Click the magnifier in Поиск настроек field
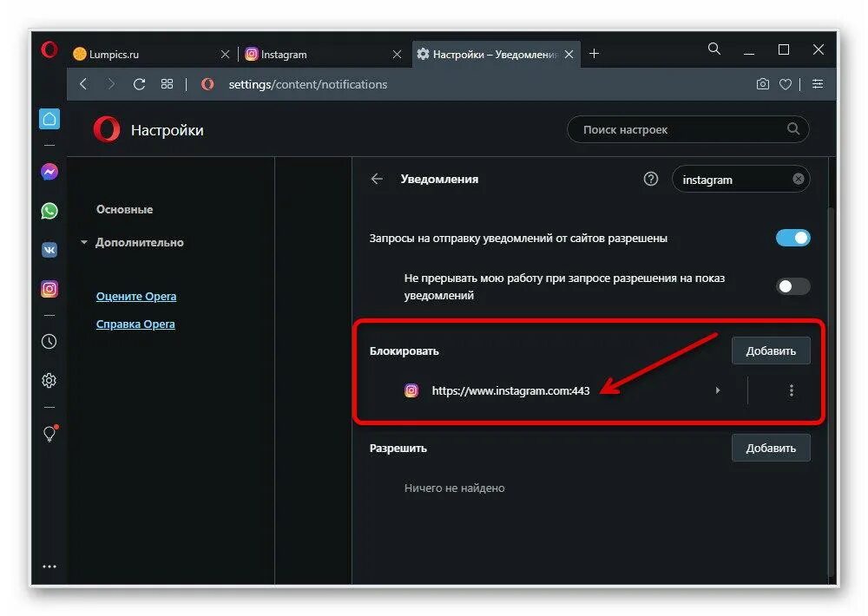868x616 pixels. coord(793,129)
